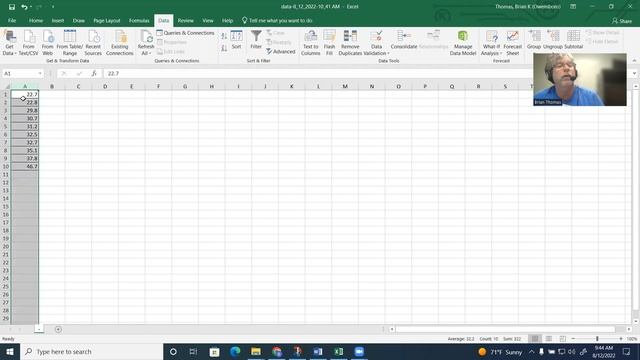Open Manage Data Model
Image resolution: width=640 pixels, height=360 pixels.
point(462,43)
